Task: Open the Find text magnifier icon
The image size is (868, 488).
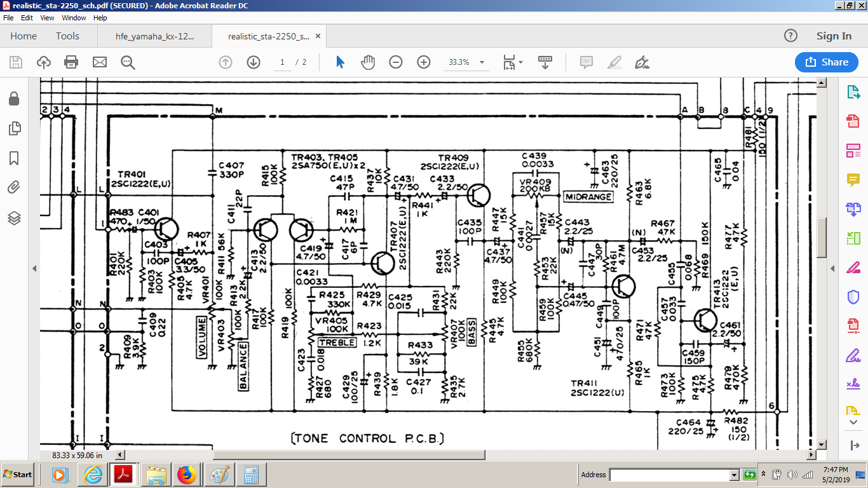Action: pos(128,62)
